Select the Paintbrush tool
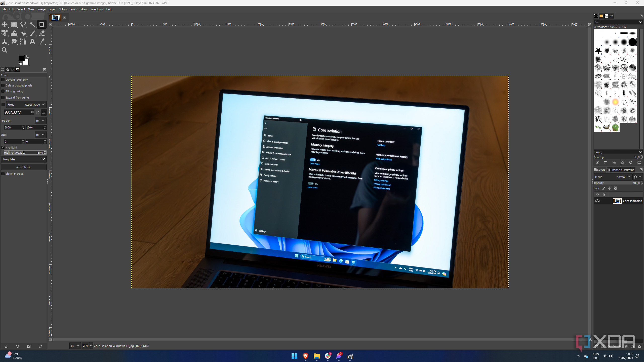 coord(33,33)
